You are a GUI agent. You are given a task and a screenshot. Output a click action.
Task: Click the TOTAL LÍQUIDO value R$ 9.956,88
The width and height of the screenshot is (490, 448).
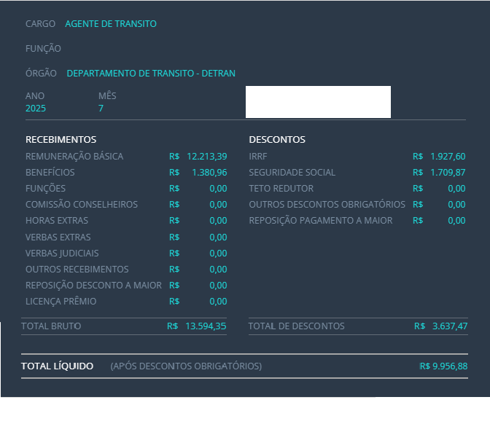pyautogui.click(x=443, y=366)
